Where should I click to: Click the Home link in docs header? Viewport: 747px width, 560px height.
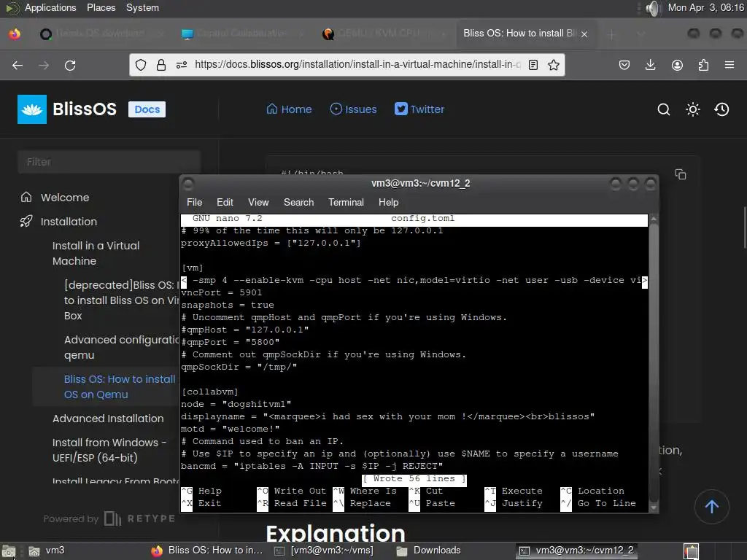(x=289, y=109)
